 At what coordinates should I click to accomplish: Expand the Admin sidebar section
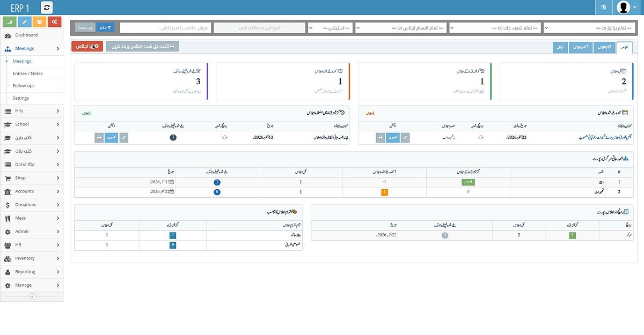(x=32, y=232)
